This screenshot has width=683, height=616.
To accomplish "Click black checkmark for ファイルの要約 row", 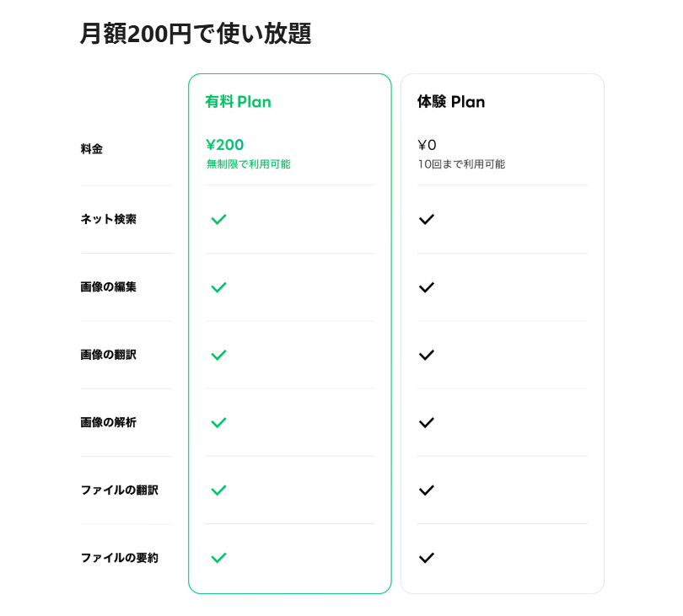I will (427, 558).
